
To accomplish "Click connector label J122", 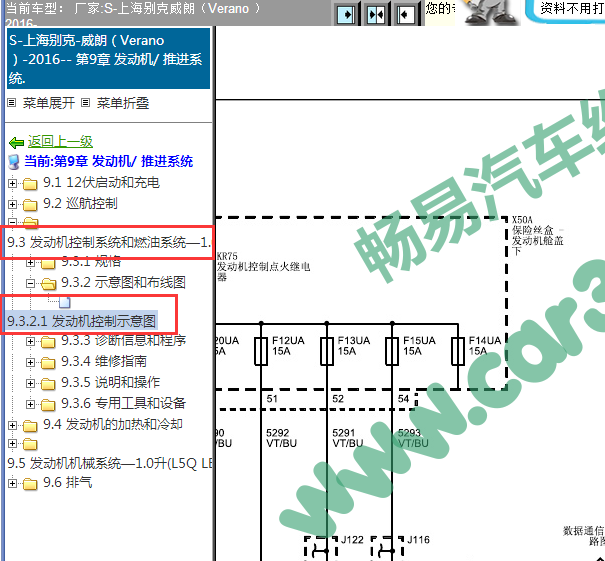I will (x=352, y=539).
